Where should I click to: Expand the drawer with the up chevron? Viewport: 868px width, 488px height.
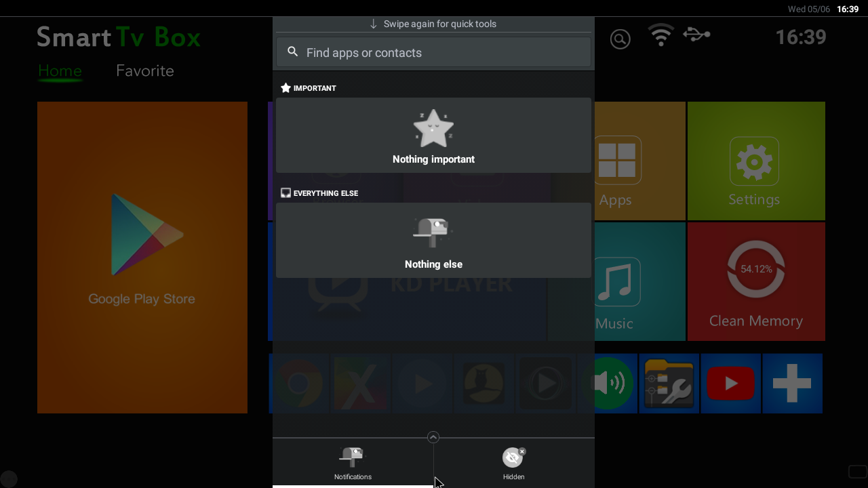(433, 438)
